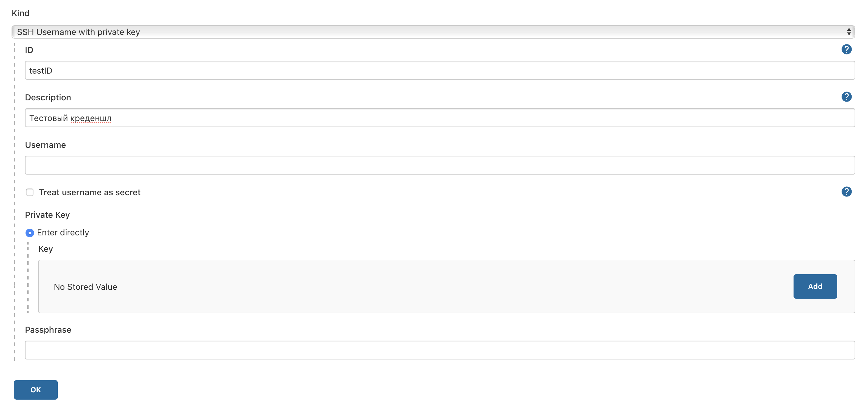Image resolution: width=868 pixels, height=413 pixels.
Task: Click the No Stored Value area
Action: pos(85,286)
